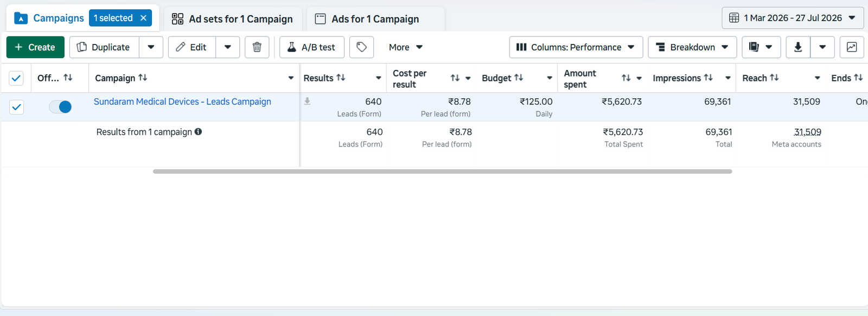Click '640' results in campaign row
The image size is (868, 316).
[373, 102]
